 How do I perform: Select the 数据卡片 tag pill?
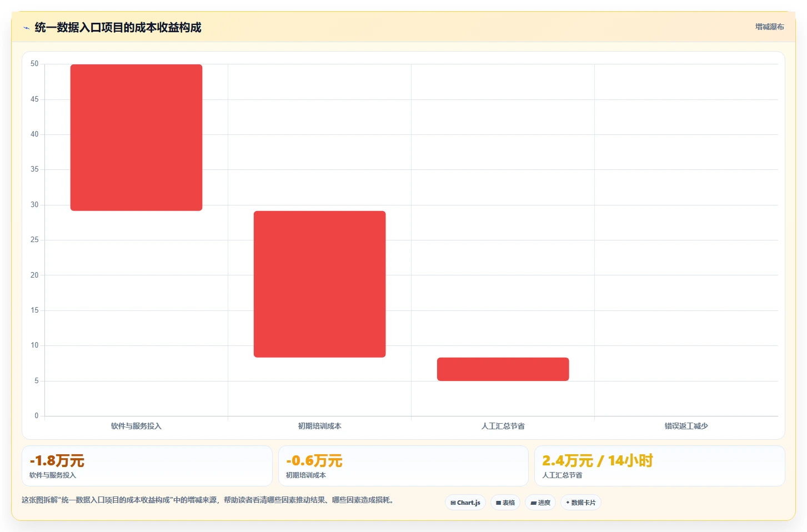point(581,503)
